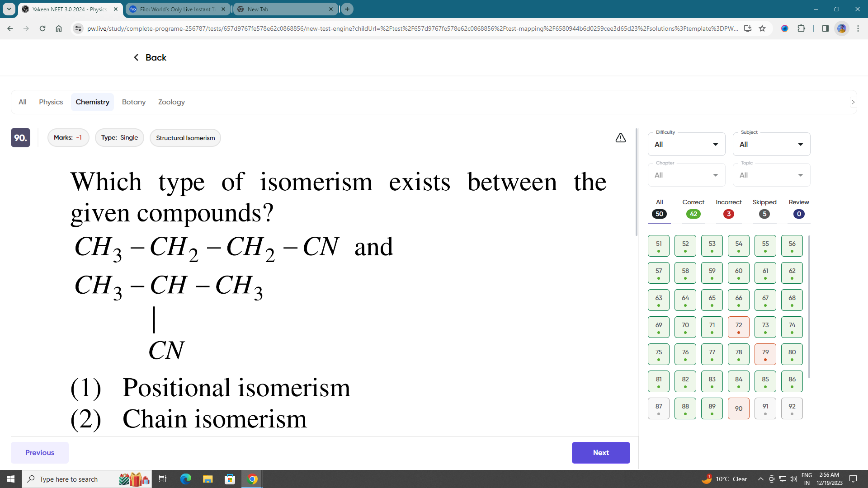Image resolution: width=868 pixels, height=488 pixels.
Task: Expand subject tabs right chevron
Action: (853, 102)
